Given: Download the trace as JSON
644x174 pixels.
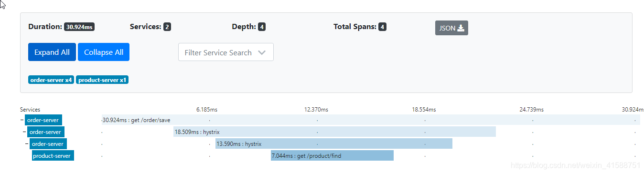Looking at the screenshot, I should click(451, 28).
